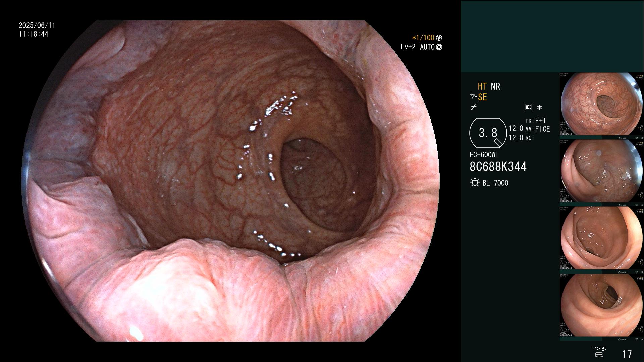644x362 pixels.
Task: Click the RC: field label
Action: 530,138
